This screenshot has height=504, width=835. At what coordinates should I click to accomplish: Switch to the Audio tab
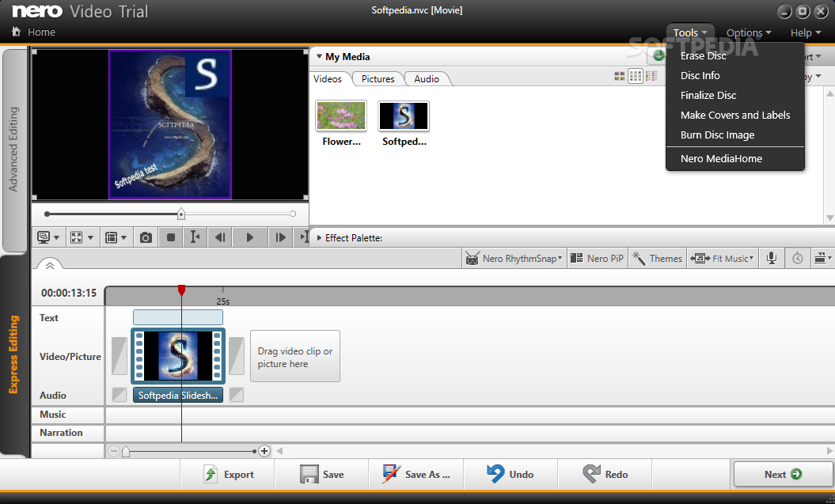click(427, 79)
